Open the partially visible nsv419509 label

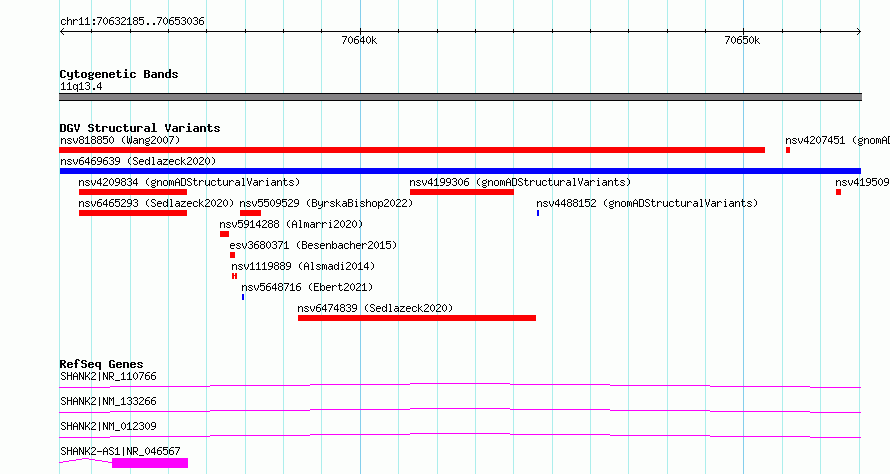point(862,182)
